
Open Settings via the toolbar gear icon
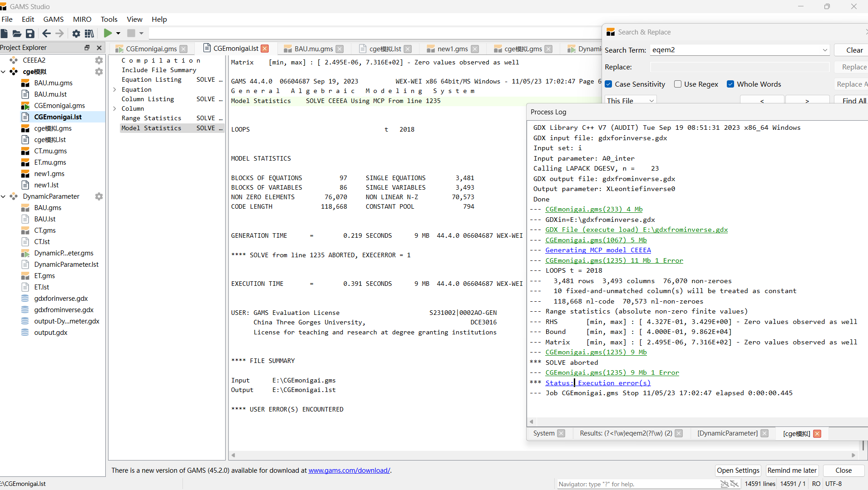76,33
